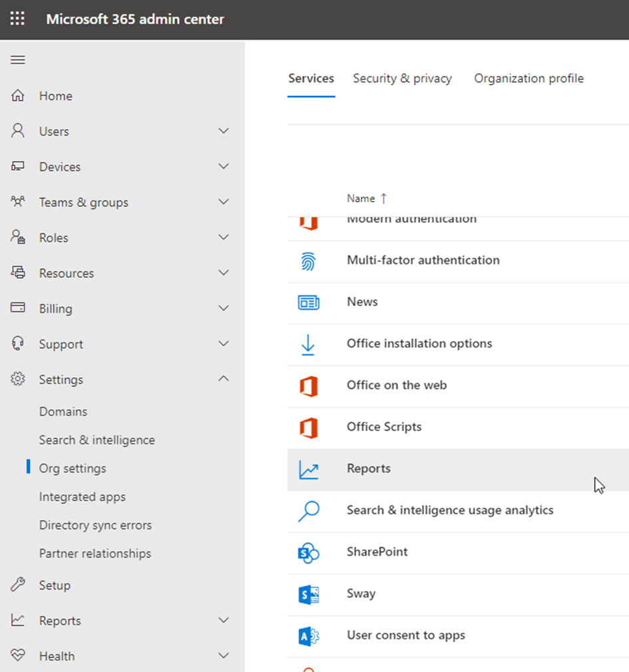This screenshot has height=672, width=629.
Task: Open the app launcher waffle icon
Action: (x=17, y=19)
